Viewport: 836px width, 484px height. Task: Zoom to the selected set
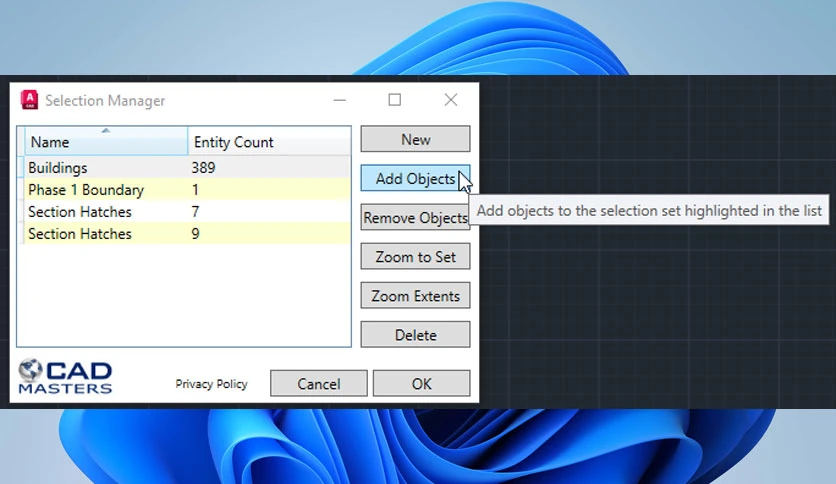coord(415,256)
